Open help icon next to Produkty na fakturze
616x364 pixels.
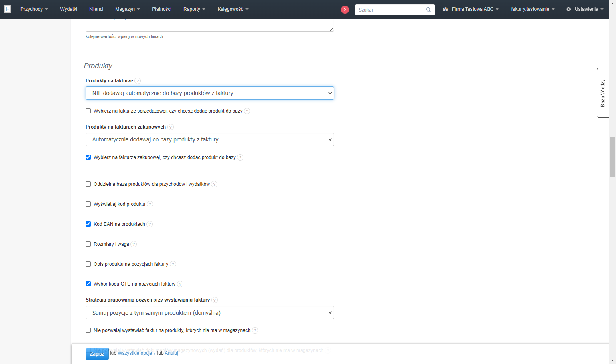[138, 81]
